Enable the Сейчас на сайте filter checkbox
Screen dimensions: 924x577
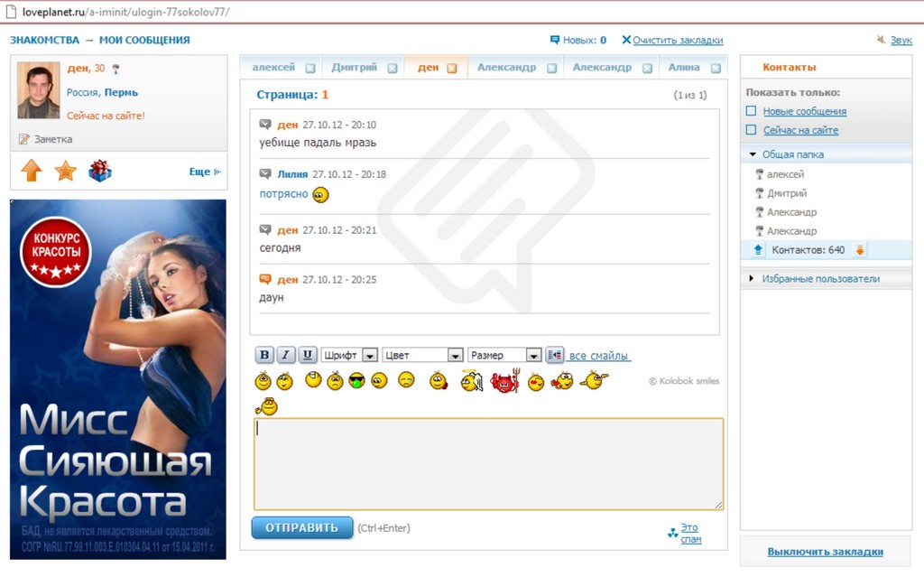tap(751, 130)
